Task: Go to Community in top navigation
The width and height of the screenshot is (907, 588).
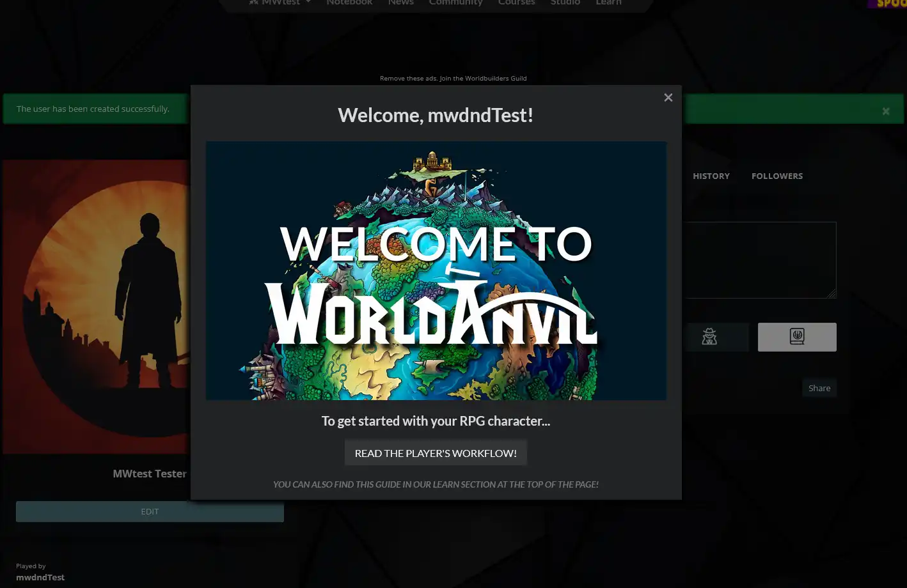Action: point(455,3)
